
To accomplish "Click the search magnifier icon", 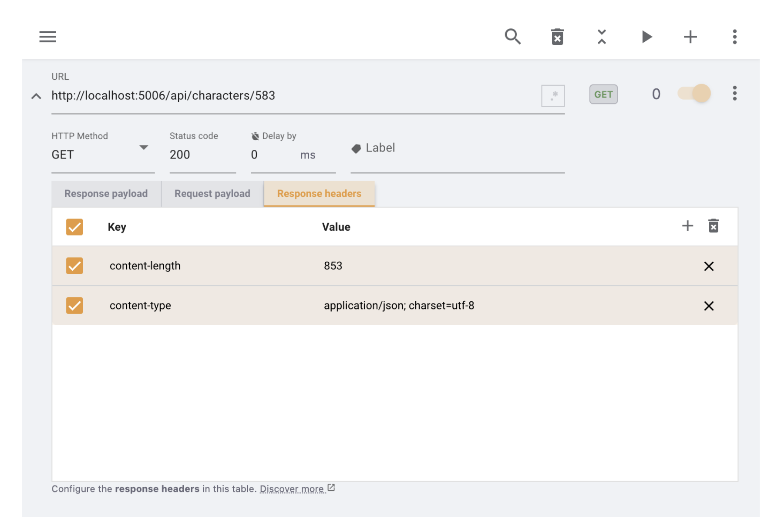I will point(512,37).
